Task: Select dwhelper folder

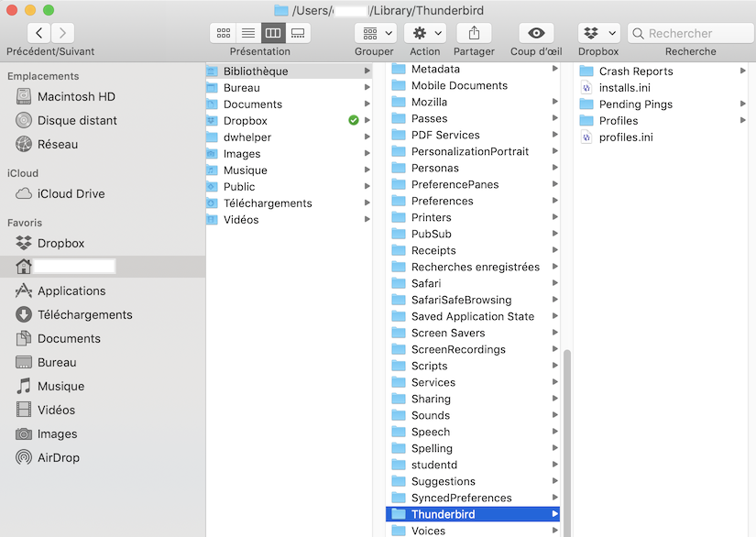Action: point(289,137)
